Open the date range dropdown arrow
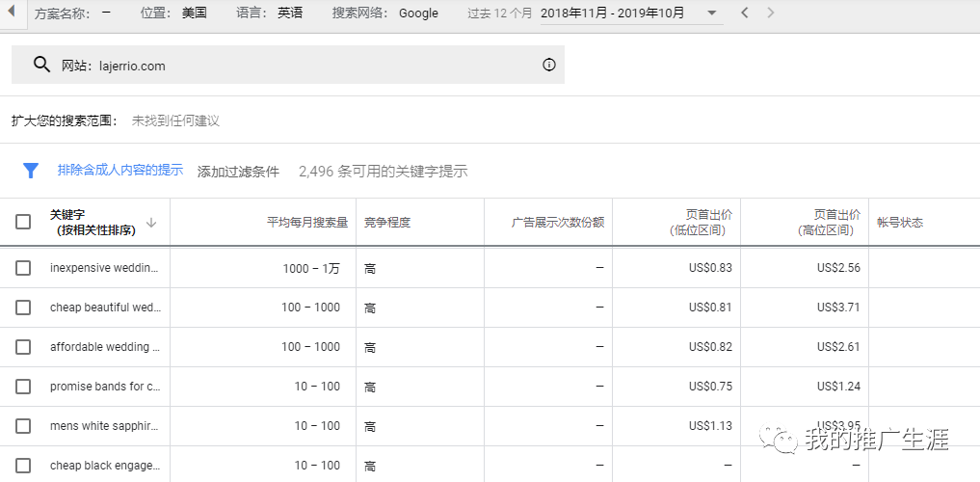The image size is (980, 482). click(711, 13)
